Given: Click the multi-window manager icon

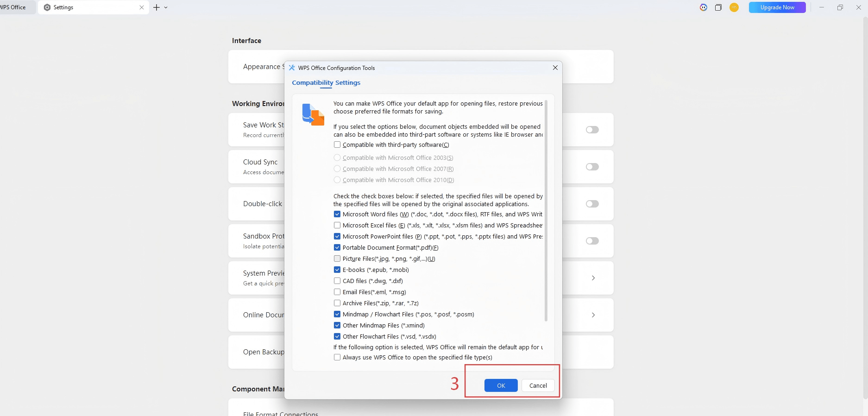Looking at the screenshot, I should [x=718, y=7].
